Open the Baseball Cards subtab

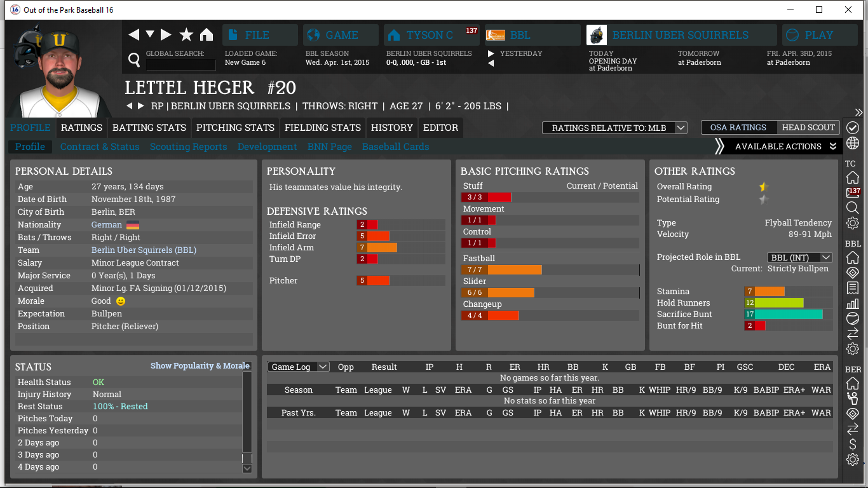point(396,147)
